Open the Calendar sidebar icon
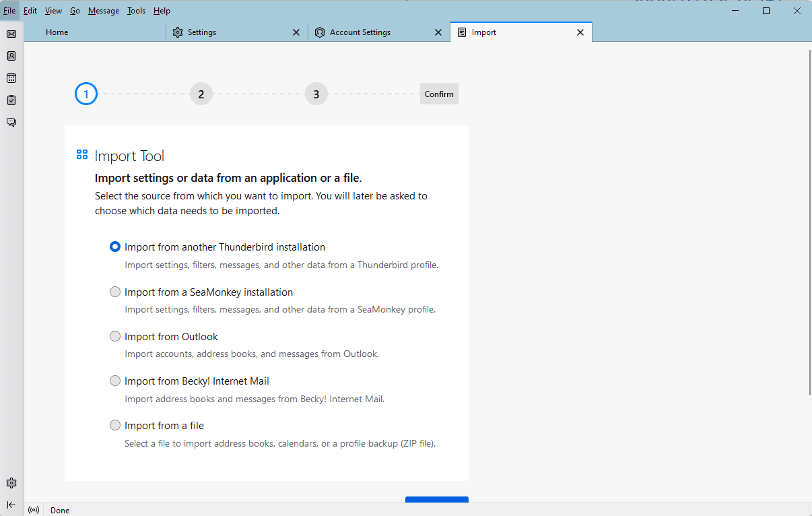This screenshot has width=812, height=516. [11, 78]
